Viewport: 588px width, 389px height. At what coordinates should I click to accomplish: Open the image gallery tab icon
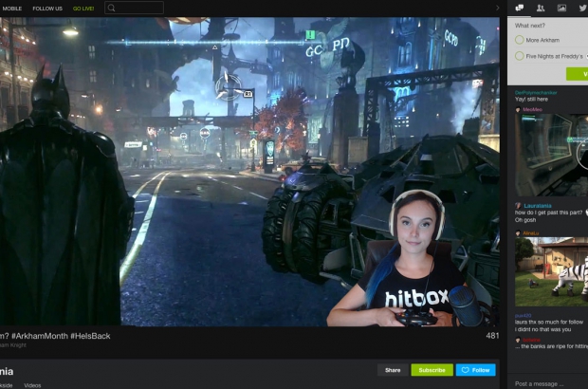click(561, 8)
